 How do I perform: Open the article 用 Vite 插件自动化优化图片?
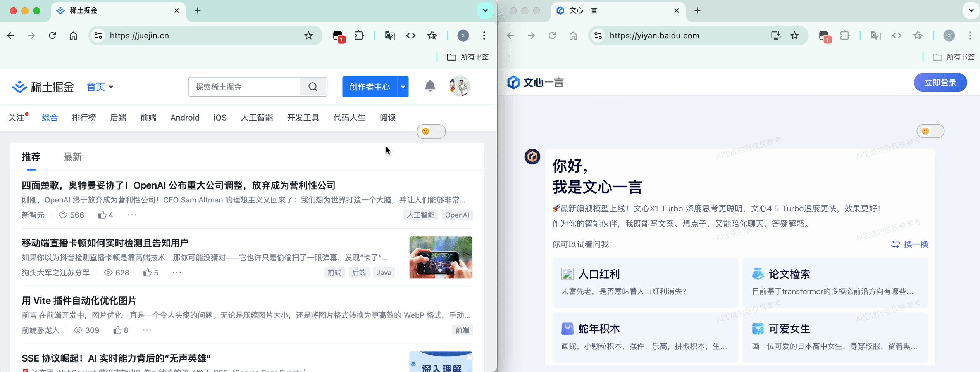(79, 301)
